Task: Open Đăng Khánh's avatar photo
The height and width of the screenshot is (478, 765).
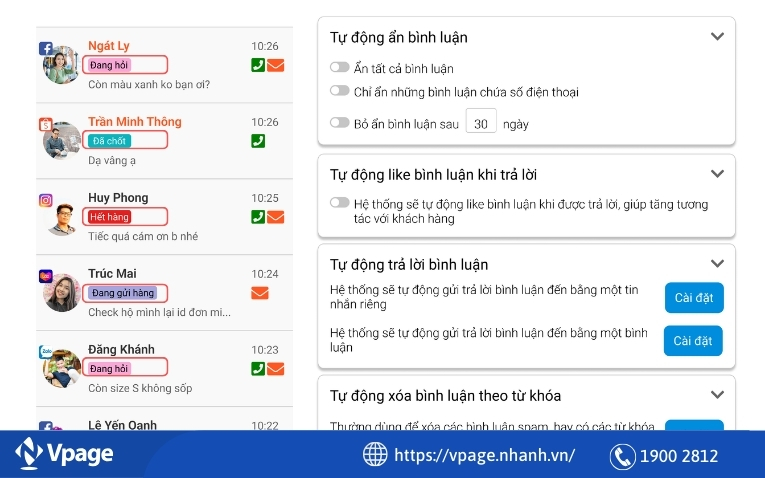Action: point(62,369)
